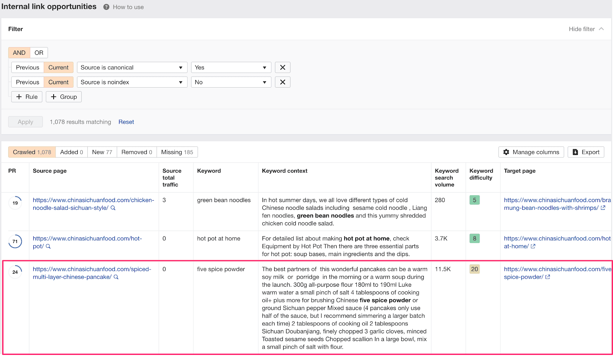Click the green keyword difficulty badge showing 5
The image size is (613, 364).
pos(475,200)
